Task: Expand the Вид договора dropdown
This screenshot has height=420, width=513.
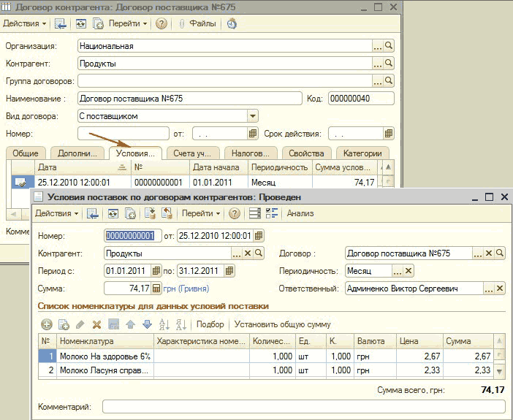Action: 252,115
